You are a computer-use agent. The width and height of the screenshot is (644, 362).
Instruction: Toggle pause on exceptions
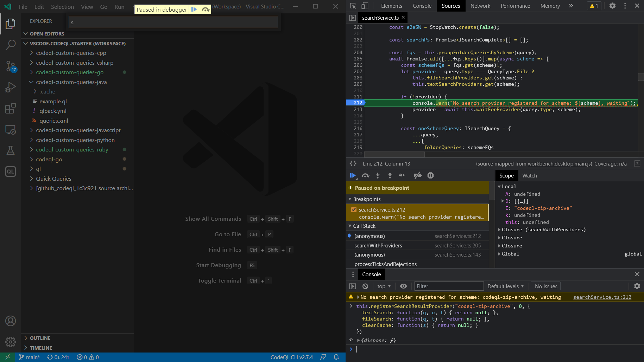pos(430,175)
